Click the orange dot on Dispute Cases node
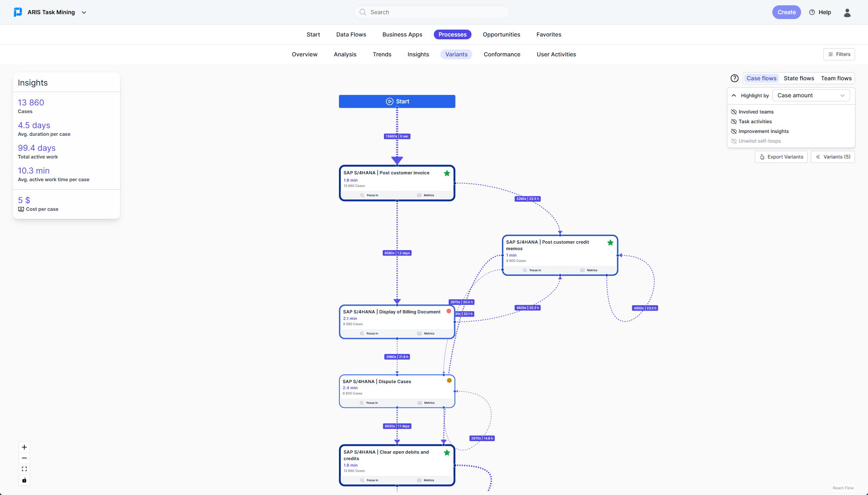Screen dimensions: 868x495 pyautogui.click(x=449, y=381)
